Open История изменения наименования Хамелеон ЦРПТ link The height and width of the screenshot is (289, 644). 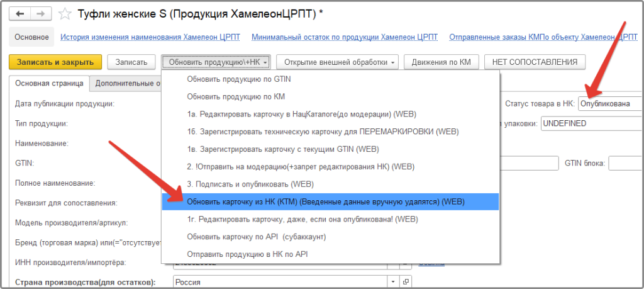point(150,37)
